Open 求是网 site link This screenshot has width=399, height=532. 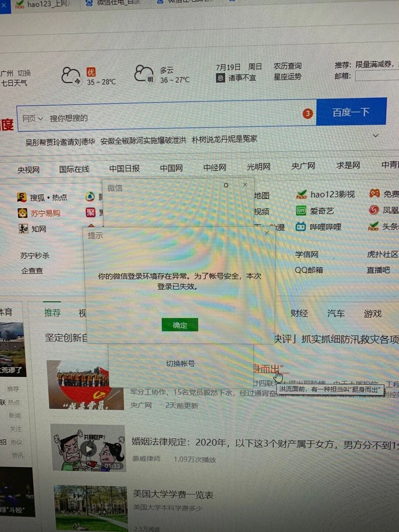pyautogui.click(x=348, y=165)
